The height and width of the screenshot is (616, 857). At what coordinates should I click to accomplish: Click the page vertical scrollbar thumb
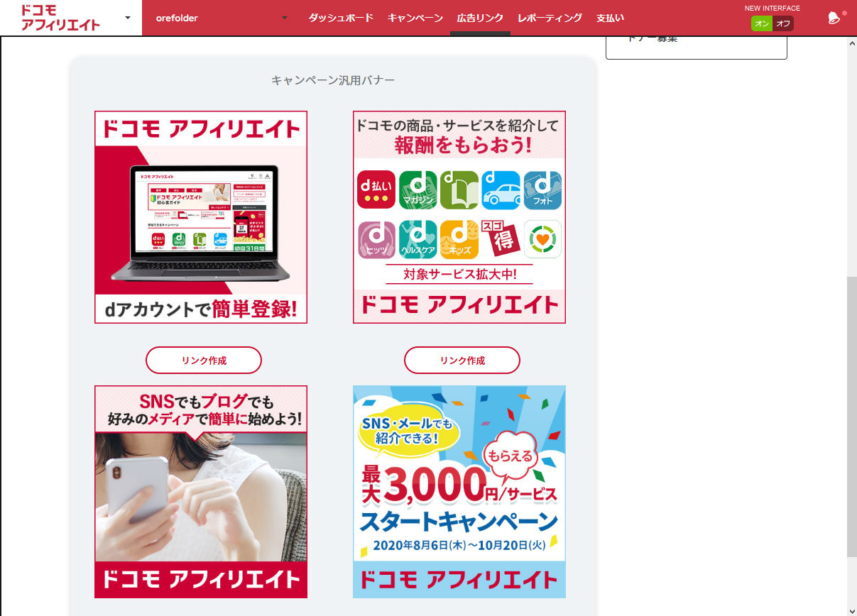tap(852, 417)
